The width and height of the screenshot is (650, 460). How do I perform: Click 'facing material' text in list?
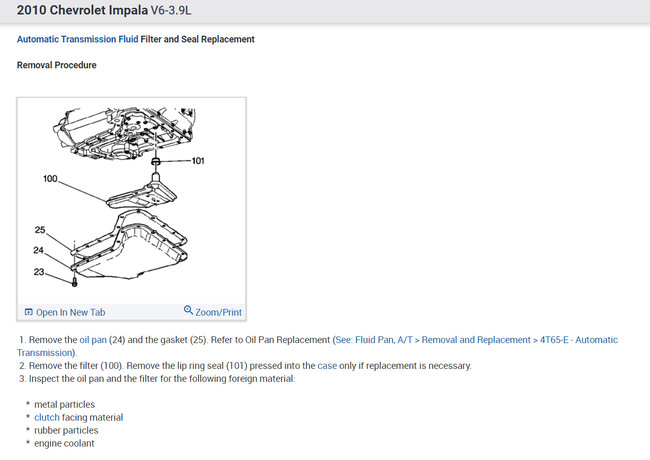pos(92,417)
